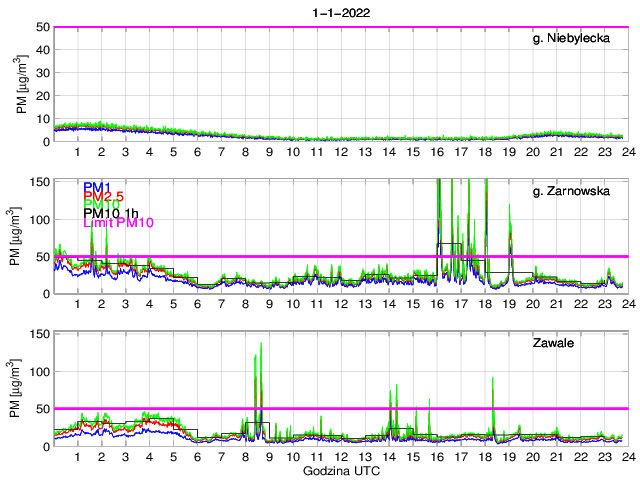Image resolution: width=640 pixels, height=480 pixels.
Task: Click the tallest green peak in Zawale panel
Action: (261, 345)
